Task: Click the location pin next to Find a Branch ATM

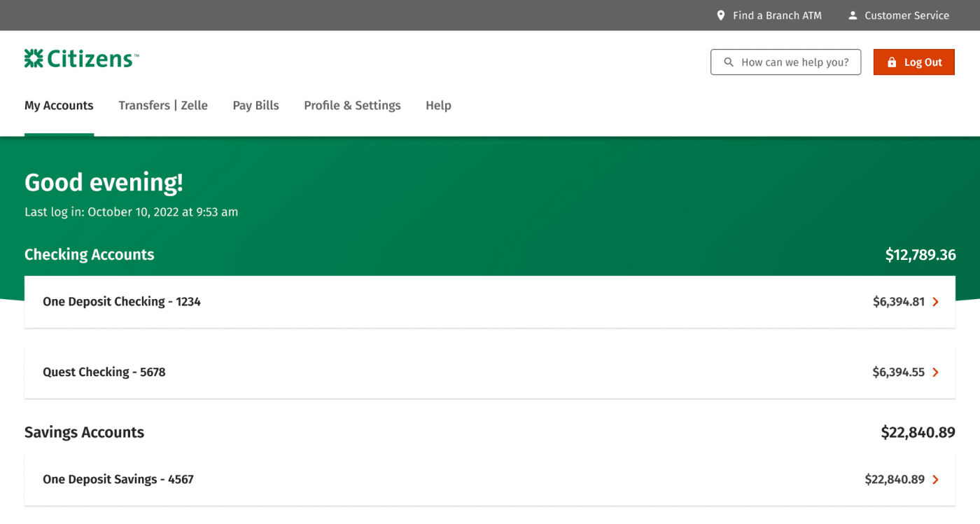Action: (x=720, y=15)
